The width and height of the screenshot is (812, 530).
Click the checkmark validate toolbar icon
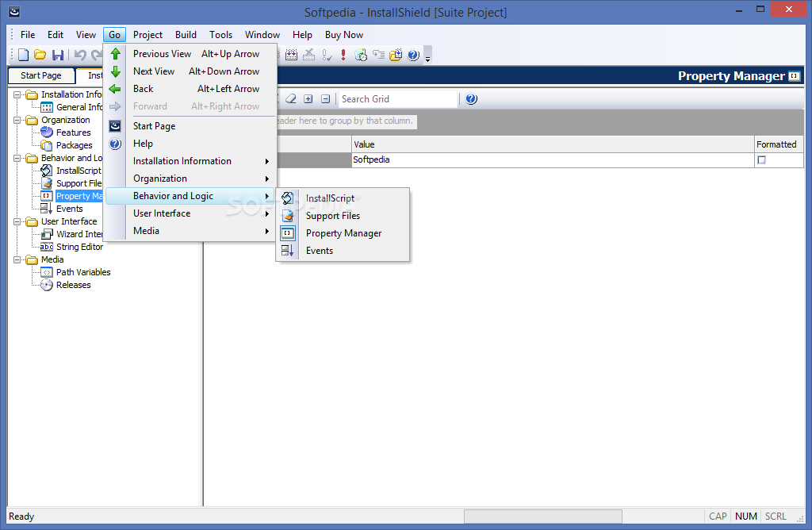[x=326, y=55]
